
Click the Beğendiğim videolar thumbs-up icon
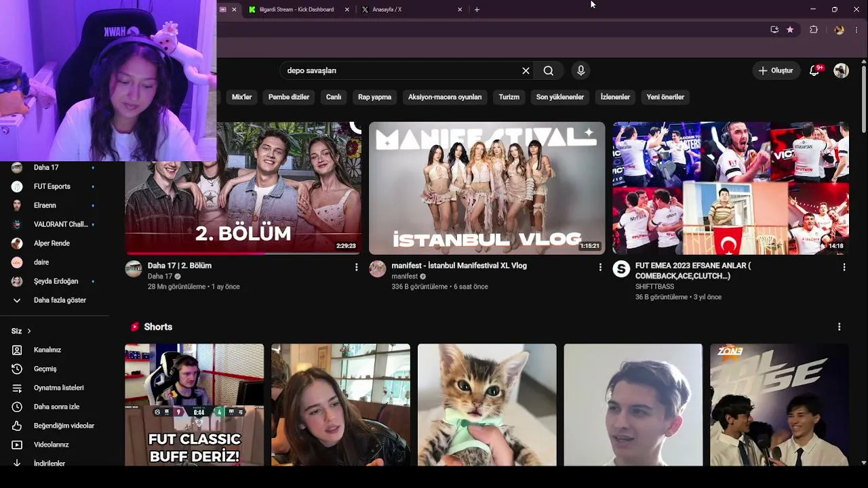pyautogui.click(x=17, y=426)
